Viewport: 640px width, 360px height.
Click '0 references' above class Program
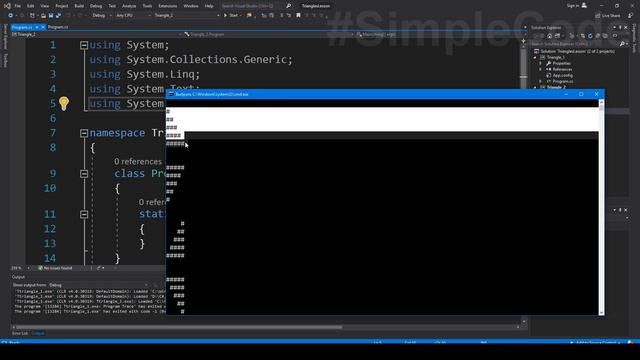[138, 162]
